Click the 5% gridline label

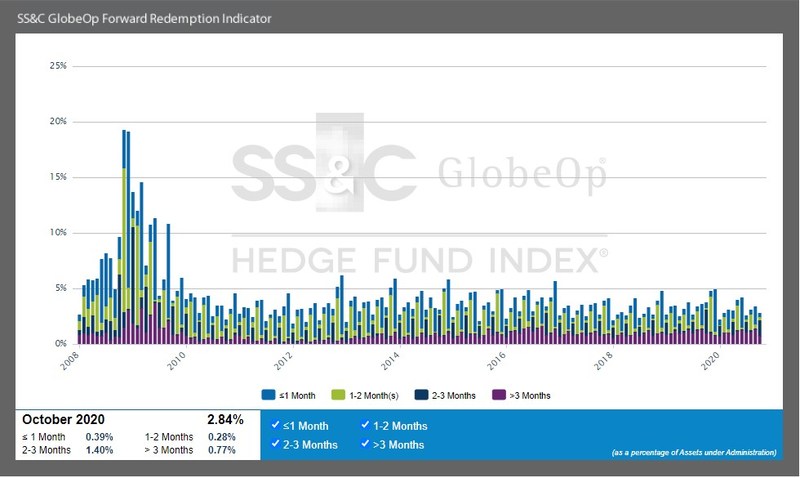click(59, 288)
